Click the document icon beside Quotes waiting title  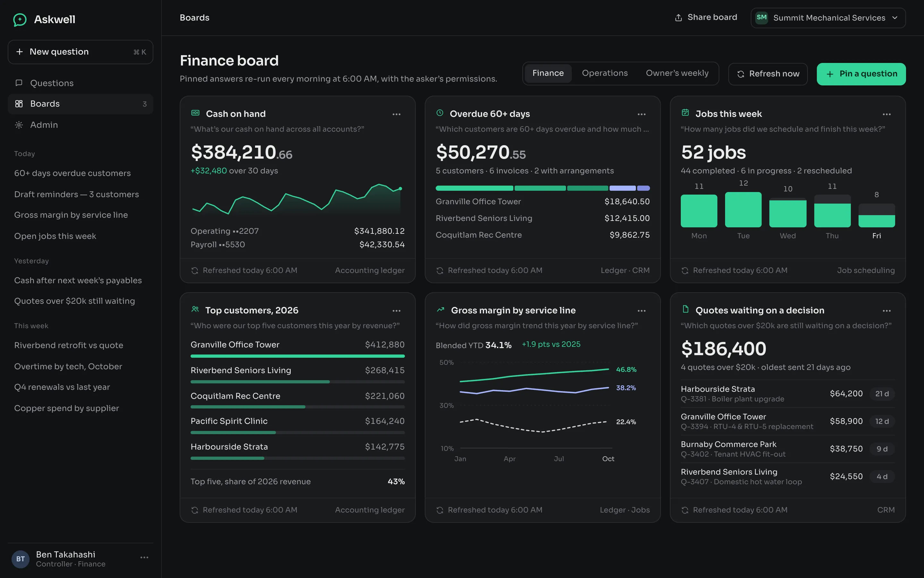[685, 309]
